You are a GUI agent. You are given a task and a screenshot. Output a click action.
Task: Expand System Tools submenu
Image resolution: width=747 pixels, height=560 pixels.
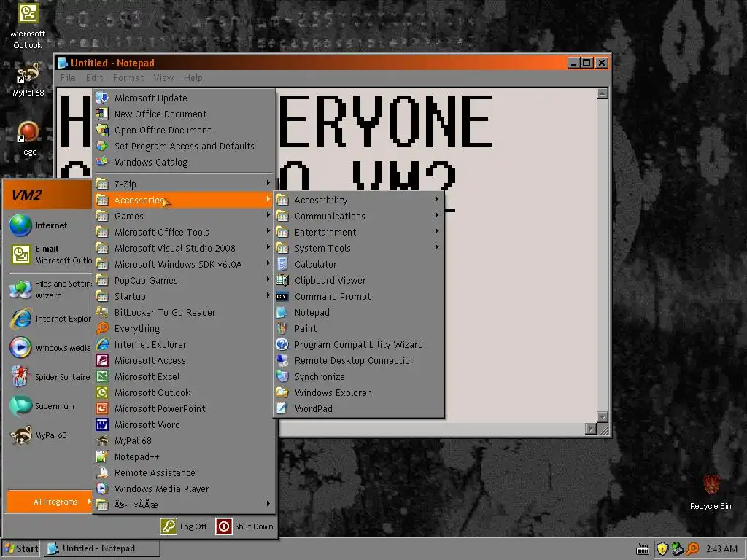point(358,248)
